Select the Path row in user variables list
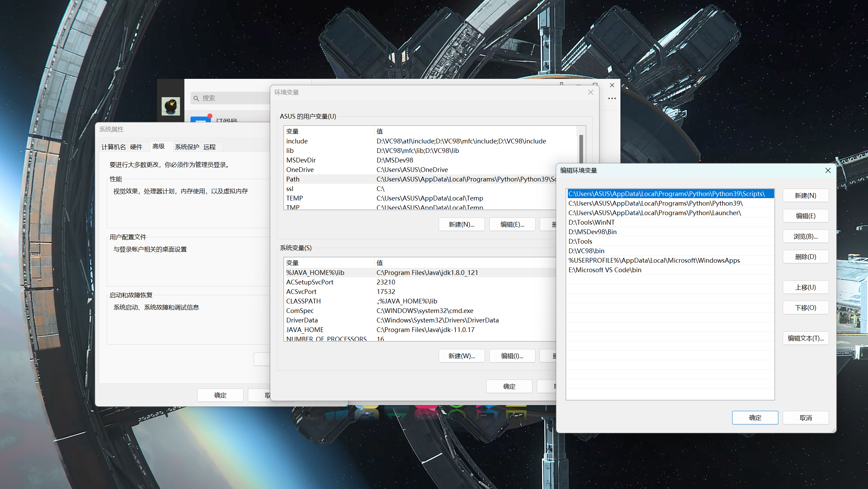868x489 pixels. [x=293, y=179]
